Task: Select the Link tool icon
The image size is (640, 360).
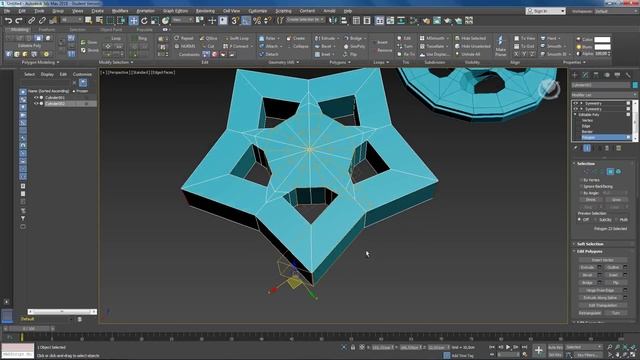Action: (x=31, y=21)
